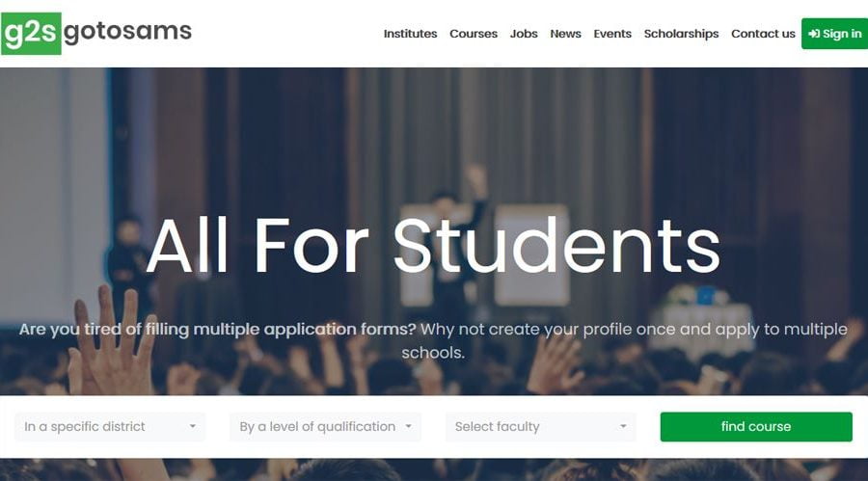Click the sign-in arrow icon
The width and height of the screenshot is (868, 481).
[814, 34]
